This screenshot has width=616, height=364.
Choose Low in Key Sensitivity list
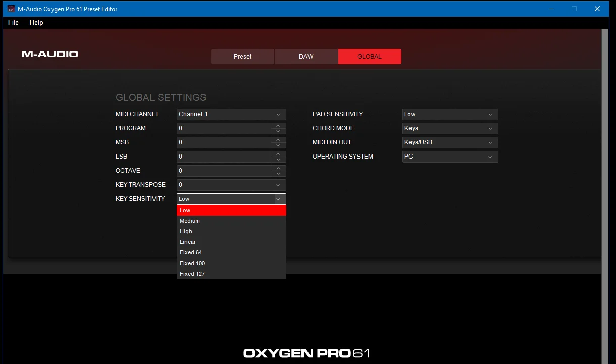[231, 210]
